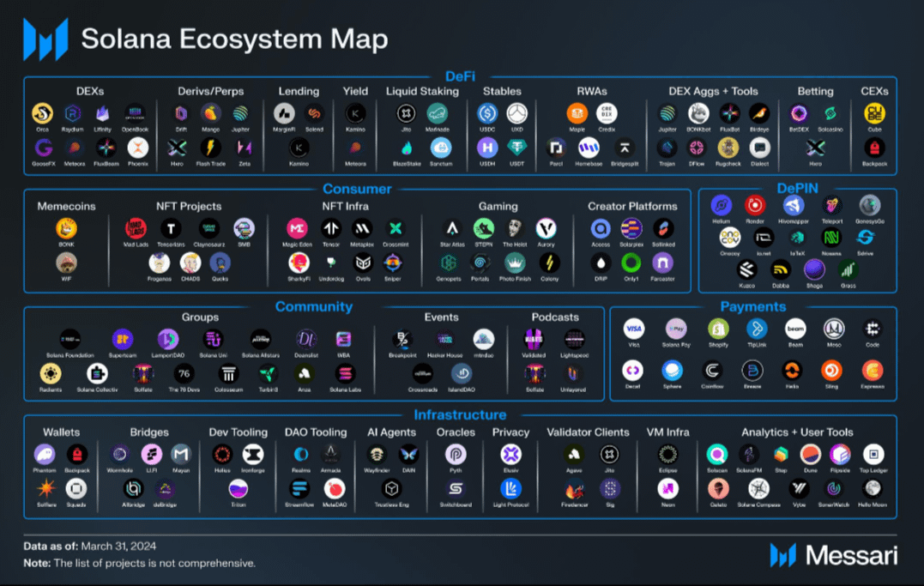Open the Mad Lads NFT icon

click(136, 228)
